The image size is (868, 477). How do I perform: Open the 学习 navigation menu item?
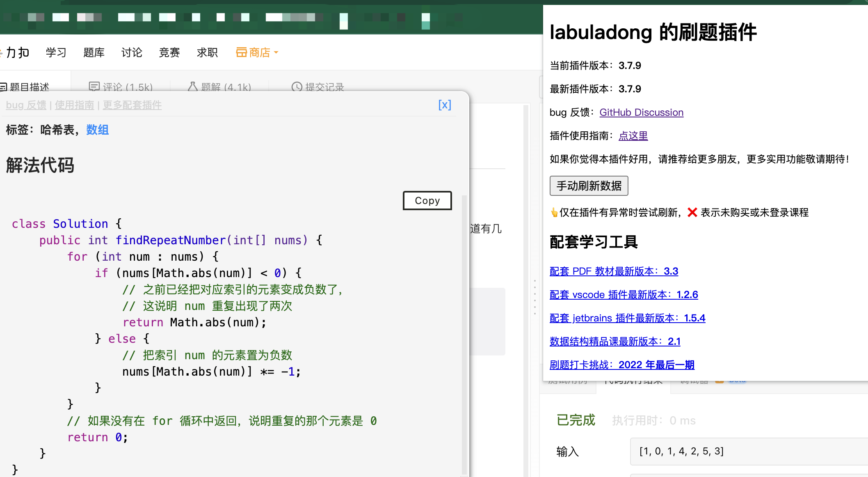click(56, 53)
